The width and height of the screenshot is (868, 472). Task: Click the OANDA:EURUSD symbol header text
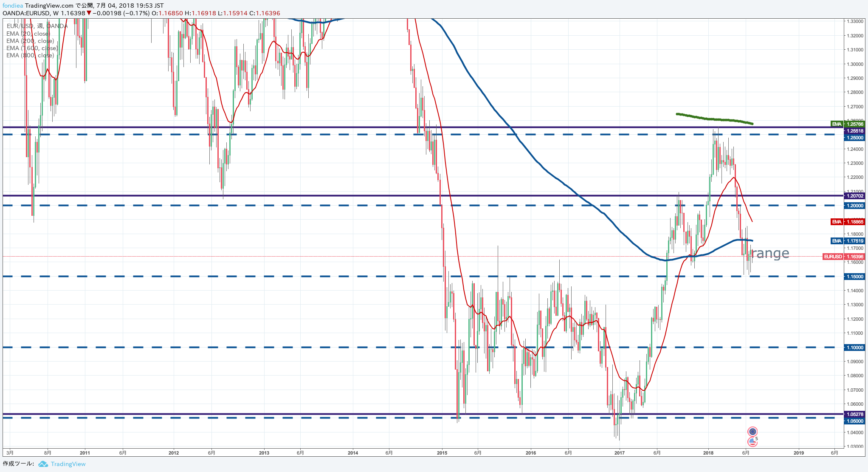tap(26, 13)
